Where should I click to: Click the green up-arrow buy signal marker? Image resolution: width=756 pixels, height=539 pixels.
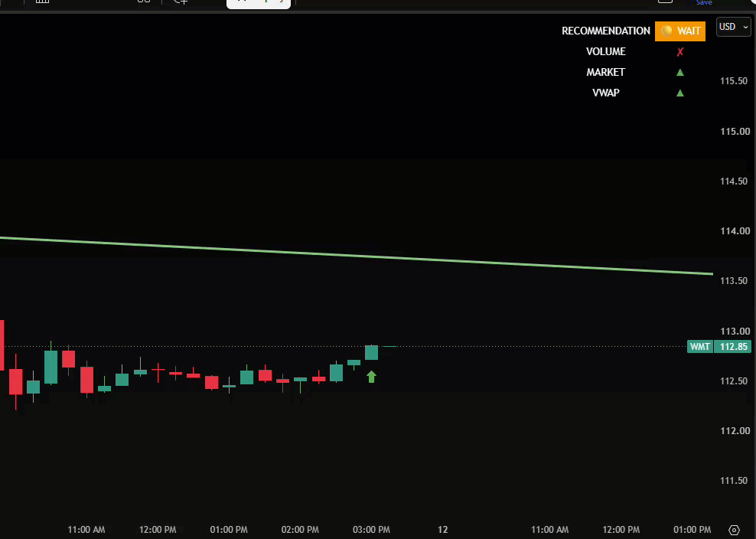pyautogui.click(x=371, y=377)
